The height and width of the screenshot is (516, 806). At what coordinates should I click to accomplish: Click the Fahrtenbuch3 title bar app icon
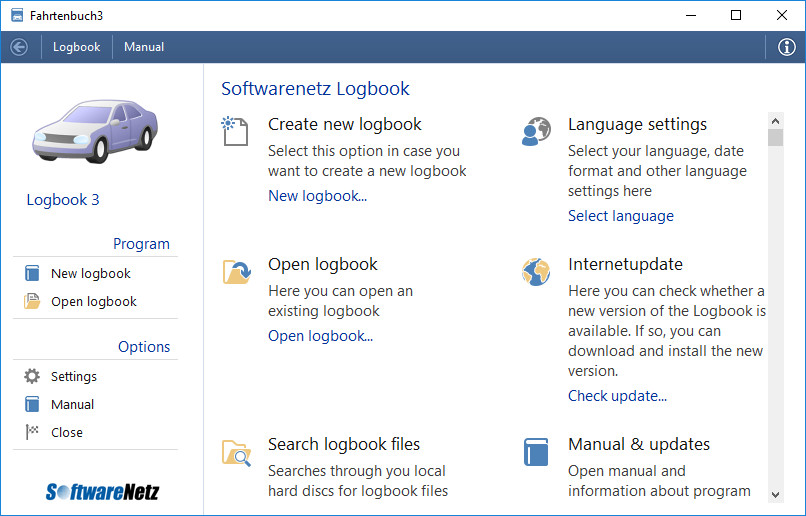coord(17,15)
